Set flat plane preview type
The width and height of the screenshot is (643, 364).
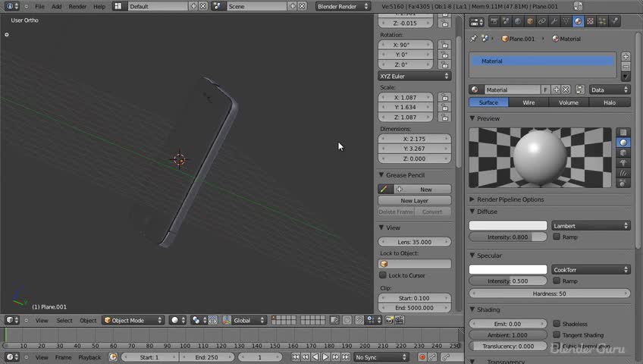(x=623, y=133)
